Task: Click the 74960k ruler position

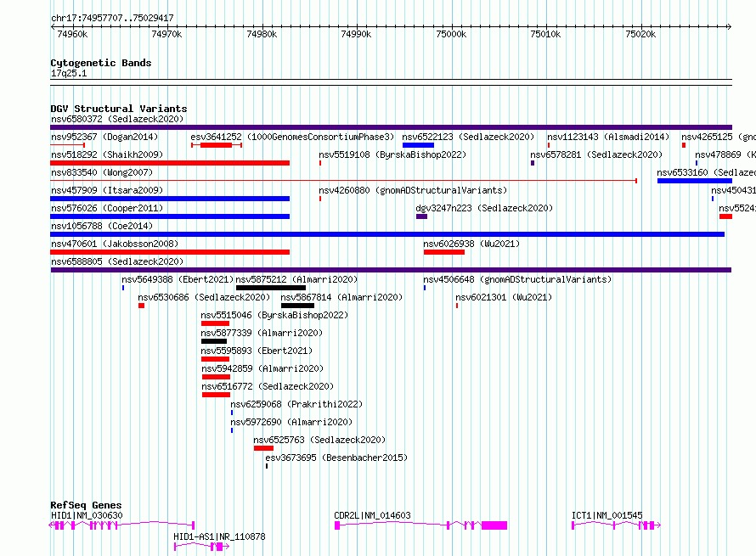Action: [x=72, y=34]
